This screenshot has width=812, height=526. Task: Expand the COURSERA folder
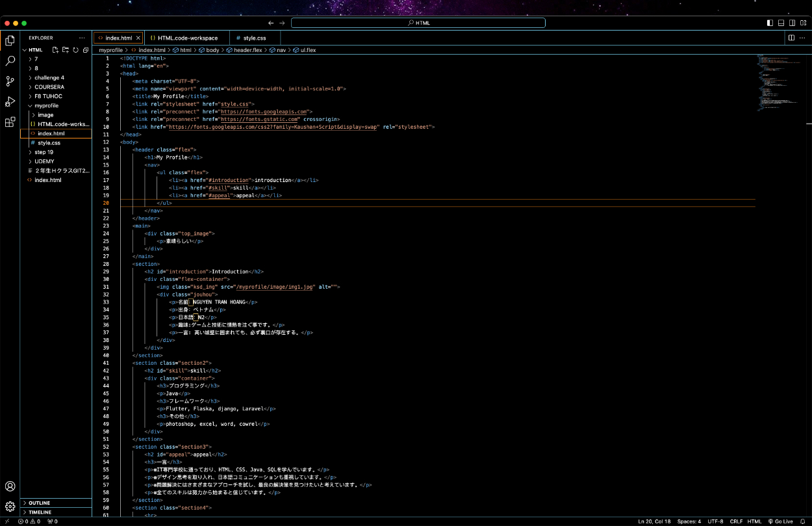pyautogui.click(x=49, y=86)
